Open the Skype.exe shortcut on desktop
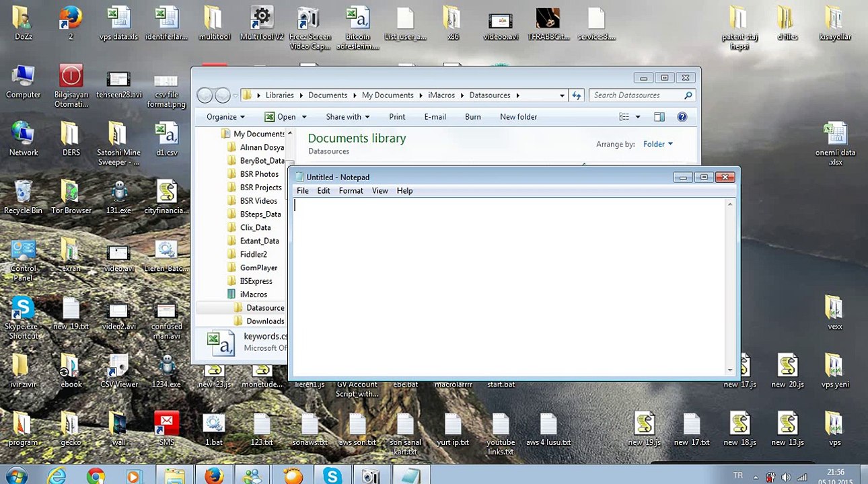 pyautogui.click(x=23, y=319)
